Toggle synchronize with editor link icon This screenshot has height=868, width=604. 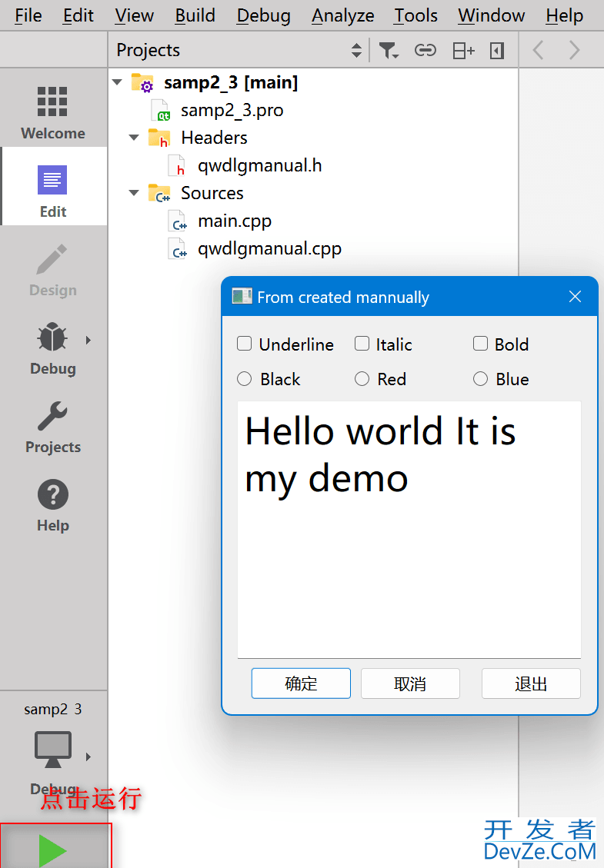pos(425,51)
